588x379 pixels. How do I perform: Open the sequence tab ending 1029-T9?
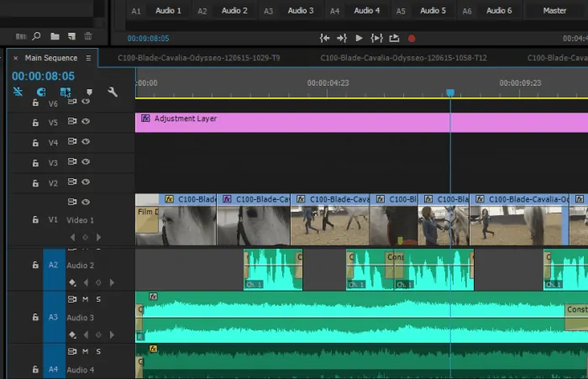coord(199,58)
